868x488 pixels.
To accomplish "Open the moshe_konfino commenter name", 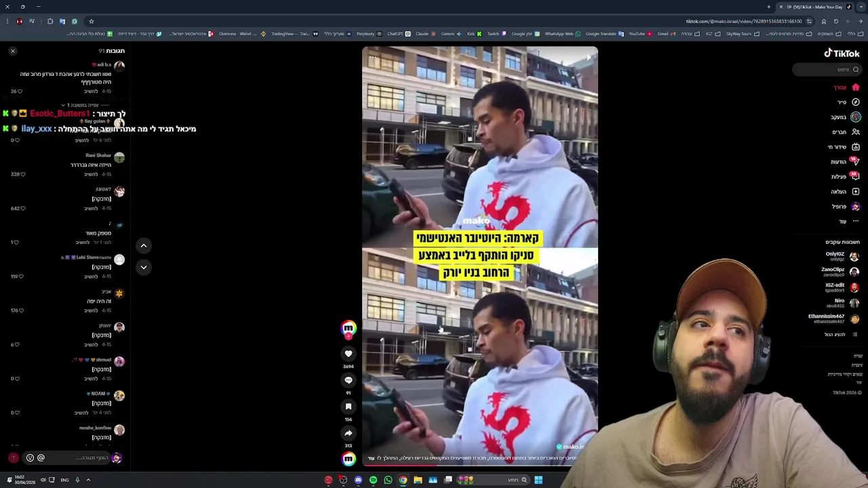I will click(95, 428).
